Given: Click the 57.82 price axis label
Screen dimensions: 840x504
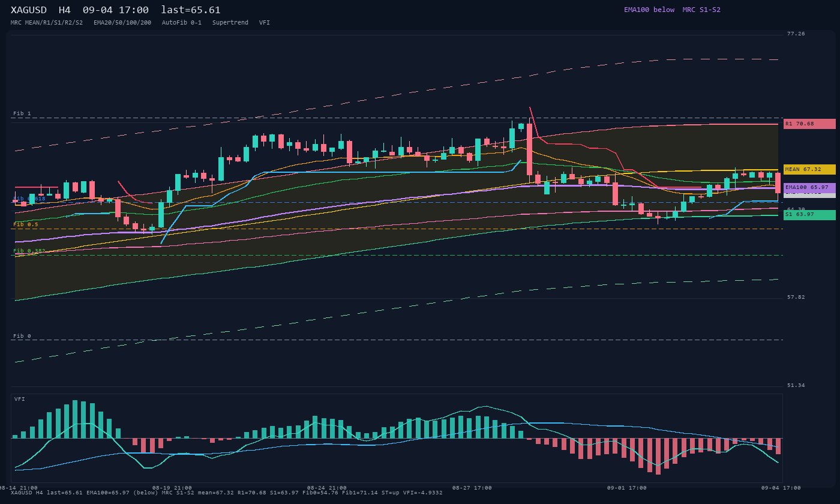Looking at the screenshot, I should tap(796, 297).
